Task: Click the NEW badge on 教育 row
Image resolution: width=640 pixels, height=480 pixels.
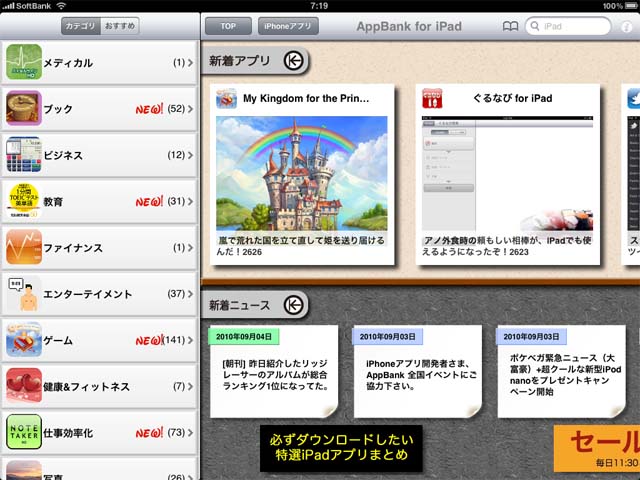Action: coord(149,201)
